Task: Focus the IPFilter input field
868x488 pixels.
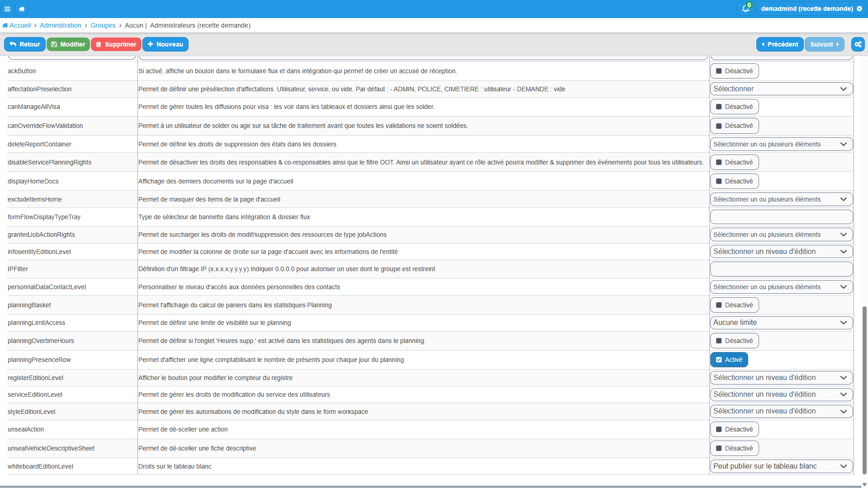Action: (781, 269)
